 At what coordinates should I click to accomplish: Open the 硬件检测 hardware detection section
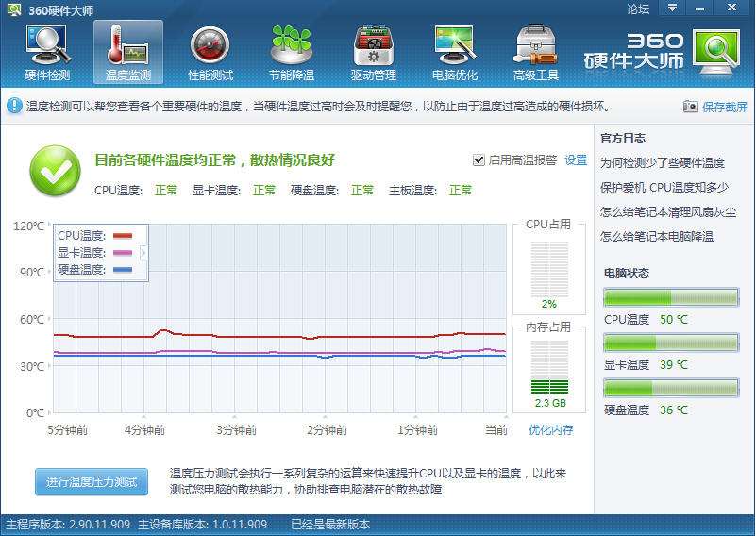tap(47, 52)
